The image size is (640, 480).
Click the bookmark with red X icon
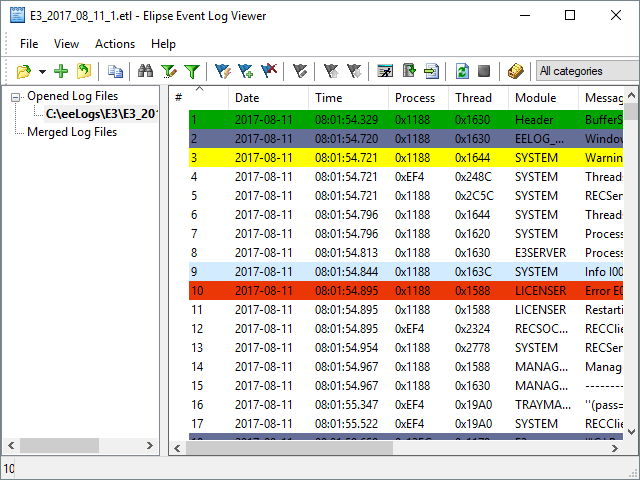click(268, 71)
